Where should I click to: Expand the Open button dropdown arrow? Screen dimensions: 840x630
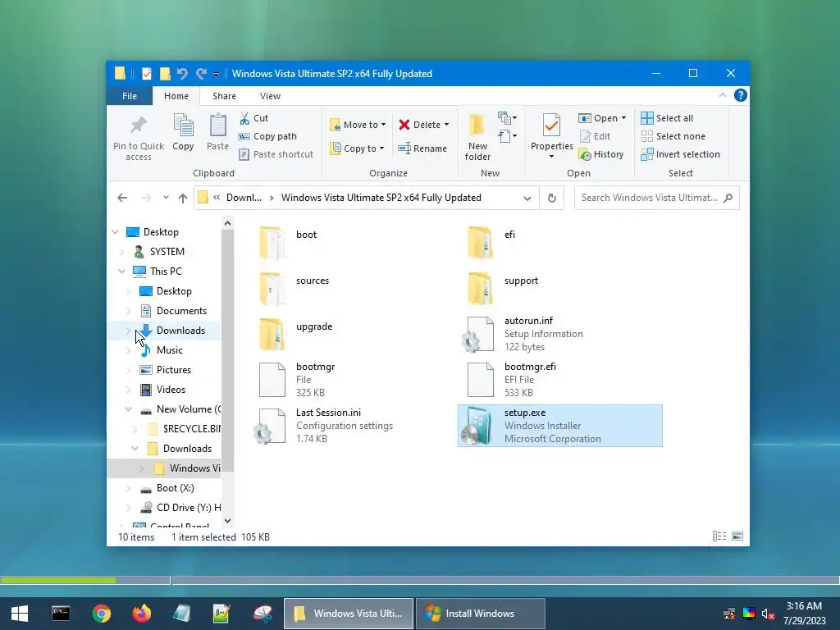click(x=623, y=118)
